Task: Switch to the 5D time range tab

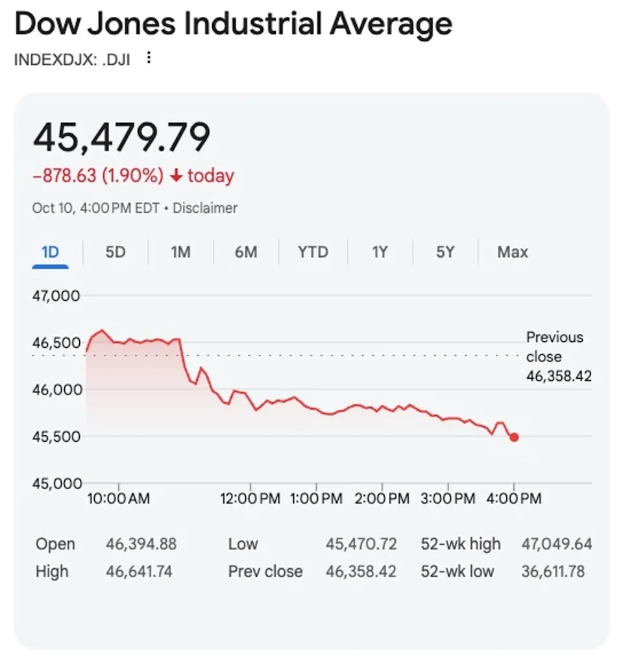Action: (x=116, y=252)
